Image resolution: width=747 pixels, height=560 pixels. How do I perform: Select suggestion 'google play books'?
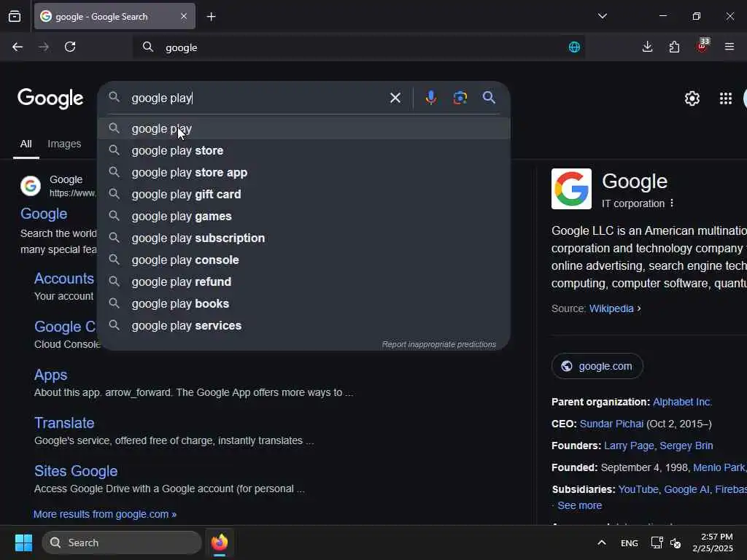point(304,304)
